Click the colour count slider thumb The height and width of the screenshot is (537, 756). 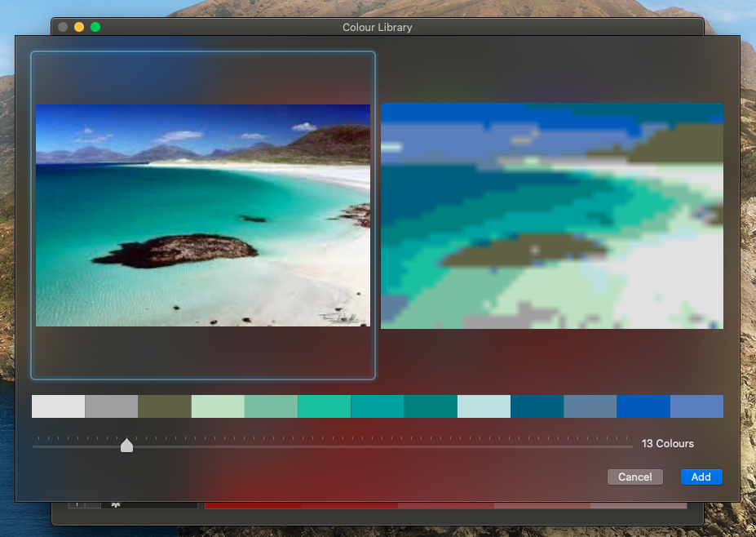126,445
